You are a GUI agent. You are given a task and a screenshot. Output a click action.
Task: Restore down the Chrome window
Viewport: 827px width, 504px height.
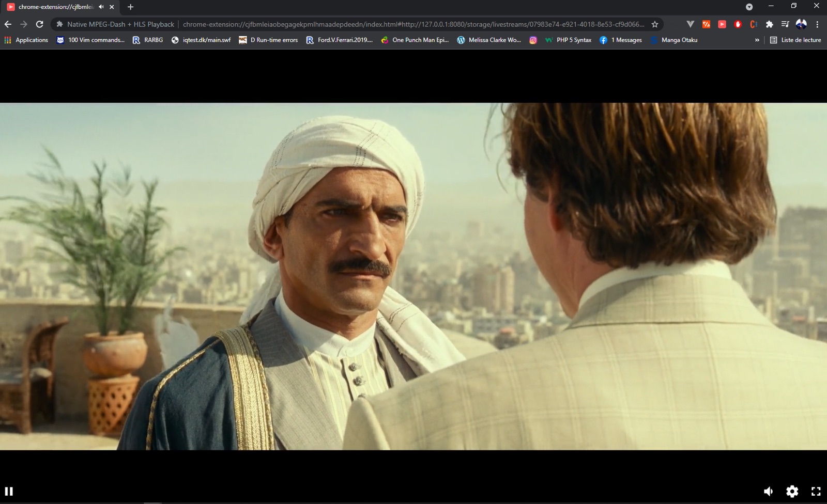click(794, 6)
